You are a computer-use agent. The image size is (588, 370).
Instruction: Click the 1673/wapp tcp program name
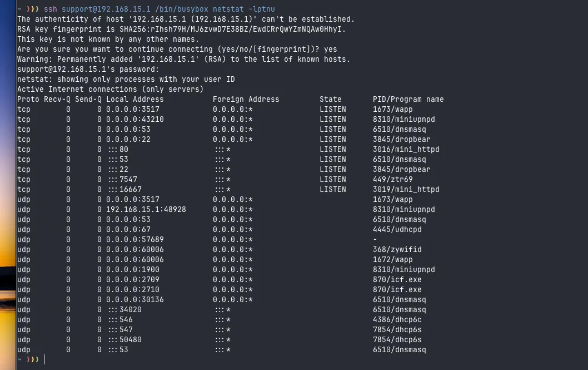pyautogui.click(x=392, y=109)
